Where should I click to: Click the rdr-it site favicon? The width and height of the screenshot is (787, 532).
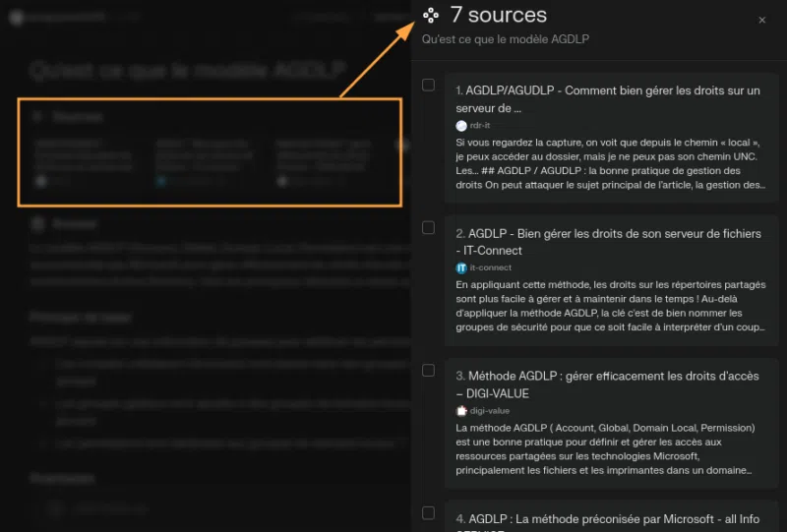461,126
